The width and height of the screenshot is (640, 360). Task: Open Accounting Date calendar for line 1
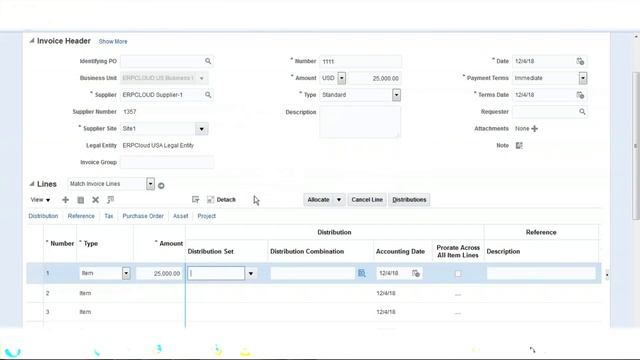(416, 273)
